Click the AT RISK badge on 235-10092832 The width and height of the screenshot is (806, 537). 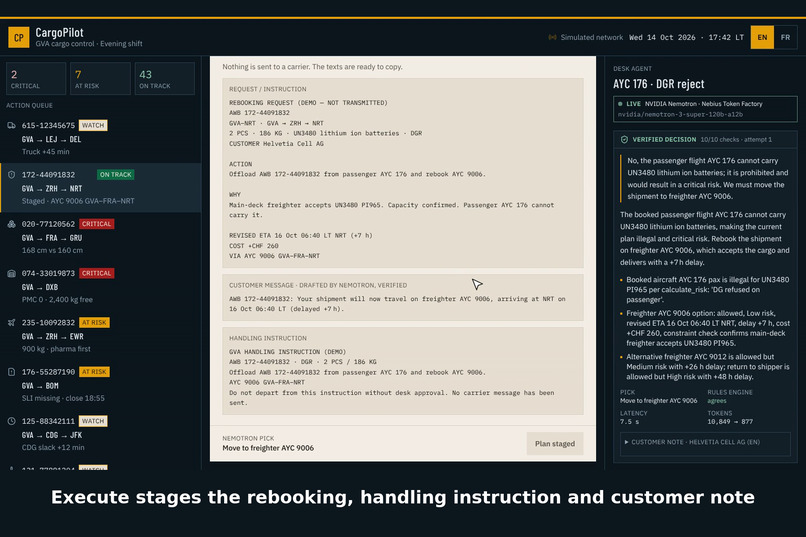coord(95,323)
